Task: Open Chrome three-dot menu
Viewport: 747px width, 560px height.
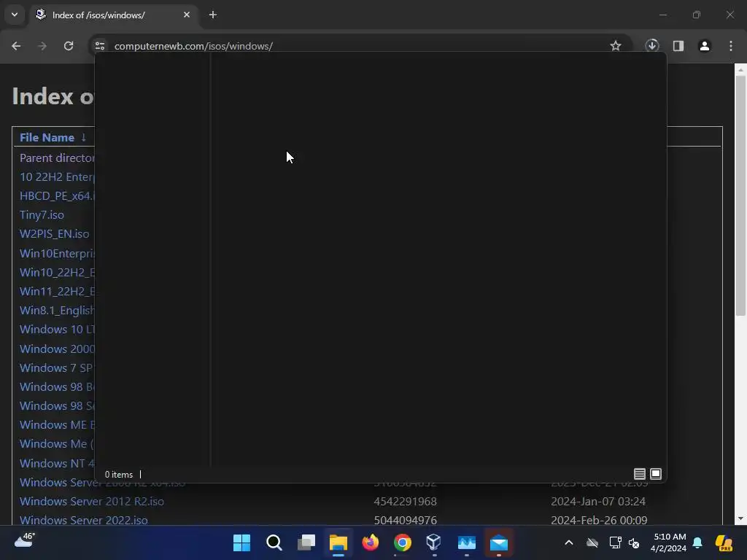Action: click(x=731, y=46)
